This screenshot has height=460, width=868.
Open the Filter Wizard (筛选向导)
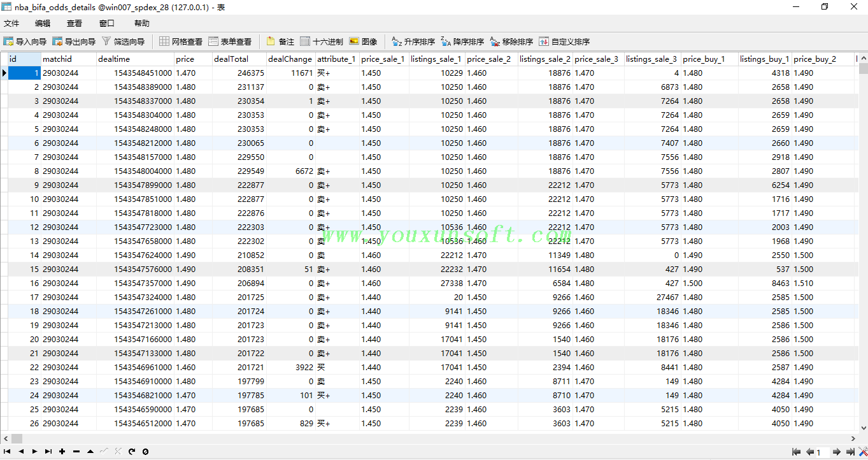pyautogui.click(x=123, y=41)
